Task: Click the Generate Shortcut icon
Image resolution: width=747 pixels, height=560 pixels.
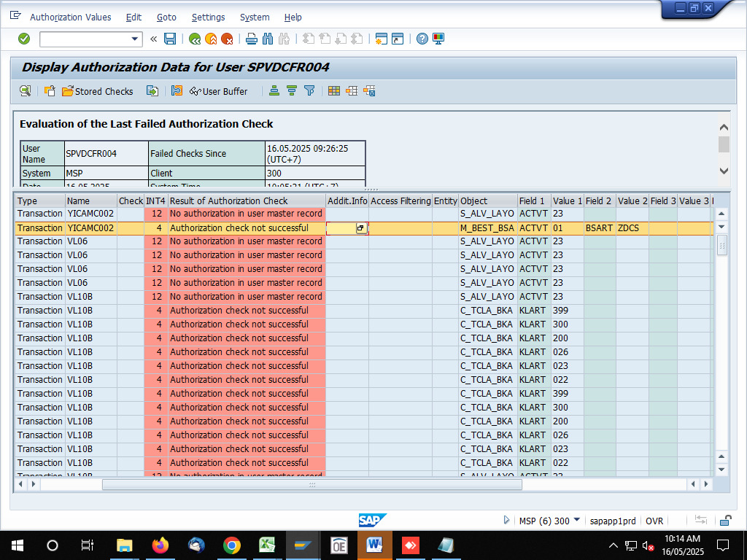Action: coord(398,39)
